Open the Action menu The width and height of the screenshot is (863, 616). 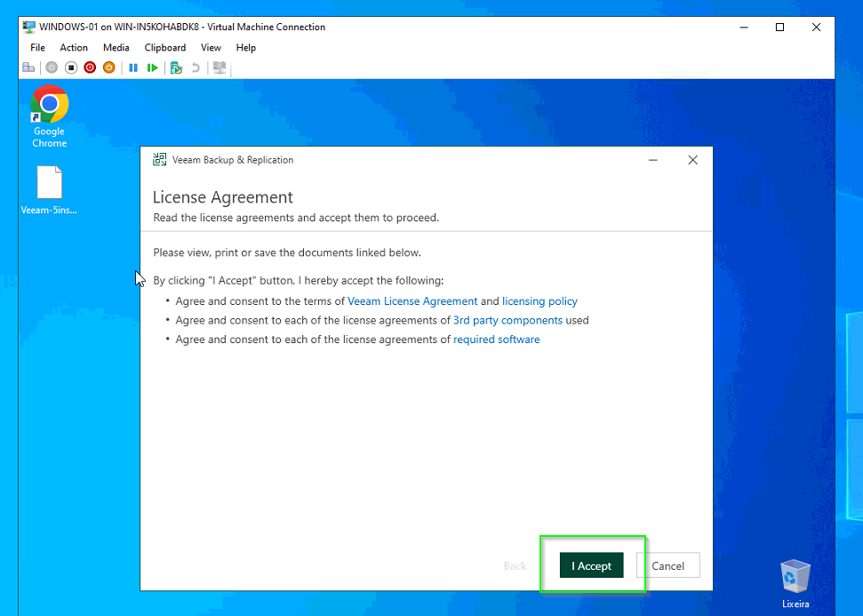click(74, 48)
